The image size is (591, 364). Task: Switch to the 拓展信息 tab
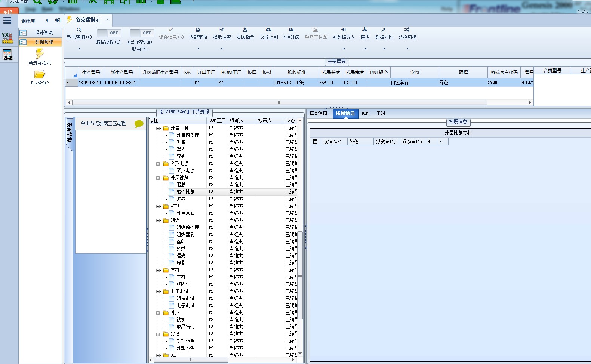(x=345, y=114)
